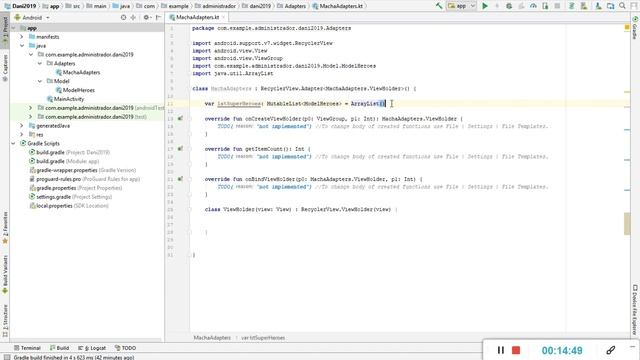
Task: Click the Adapters breadcrumb in navigation bar
Action: click(291, 6)
